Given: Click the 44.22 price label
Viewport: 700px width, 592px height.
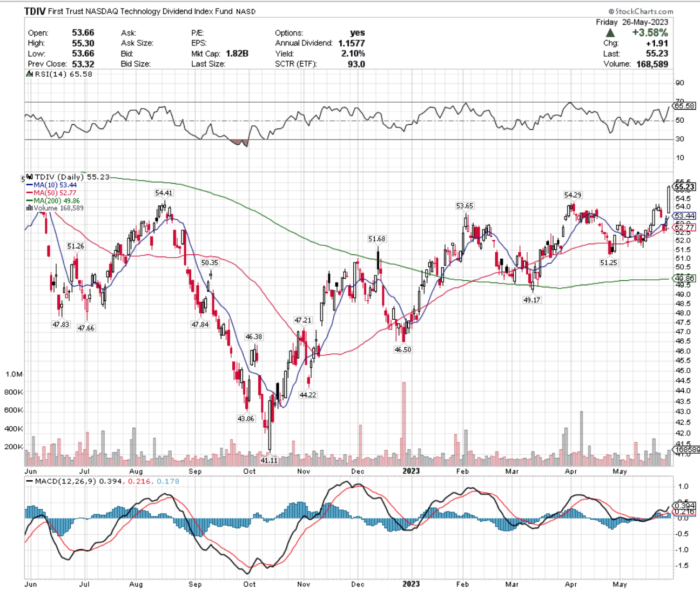Looking at the screenshot, I should click(308, 395).
